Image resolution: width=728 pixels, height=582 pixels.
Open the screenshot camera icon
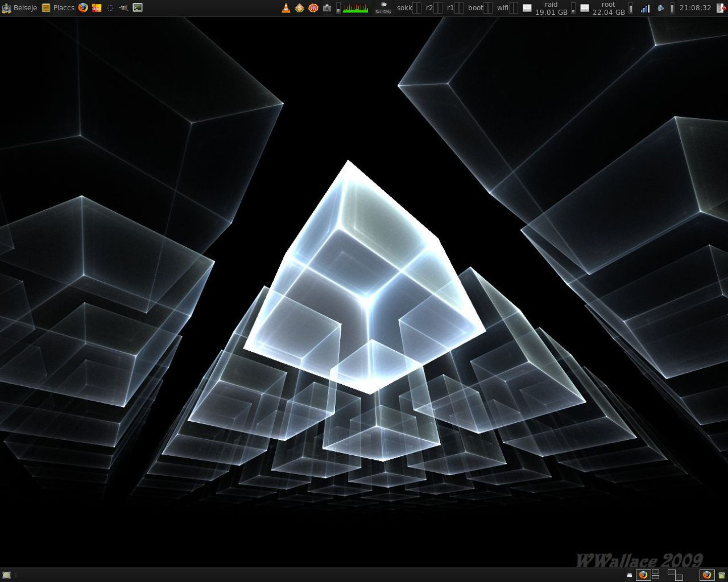[327, 8]
